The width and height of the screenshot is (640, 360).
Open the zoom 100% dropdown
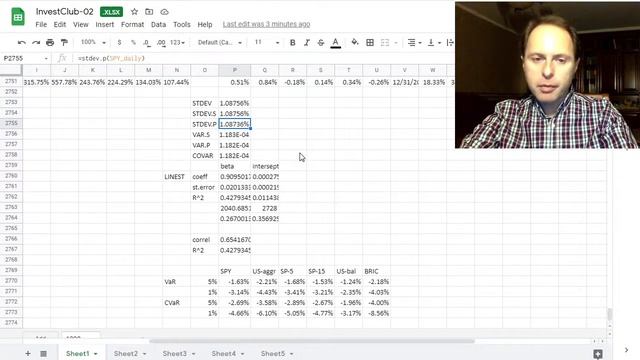point(93,42)
